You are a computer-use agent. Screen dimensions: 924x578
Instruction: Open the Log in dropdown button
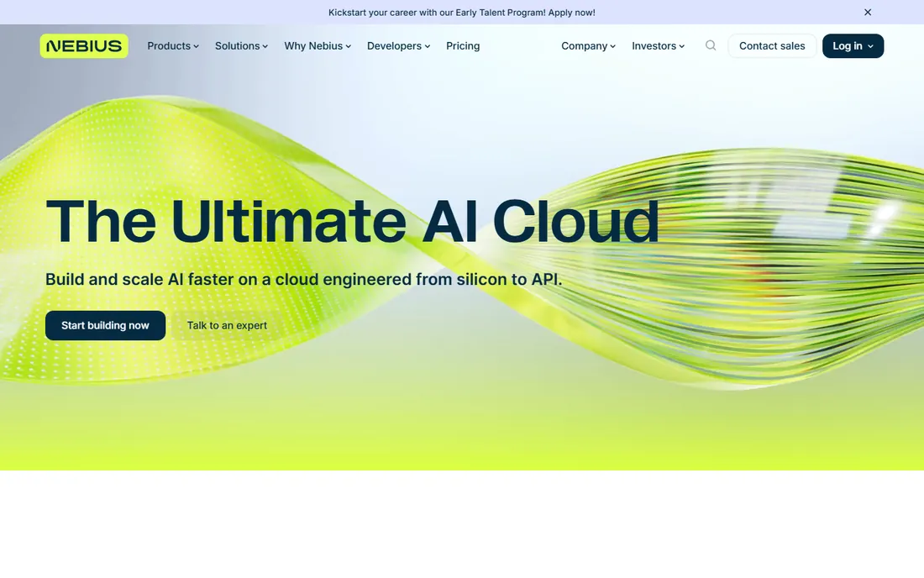pos(853,46)
